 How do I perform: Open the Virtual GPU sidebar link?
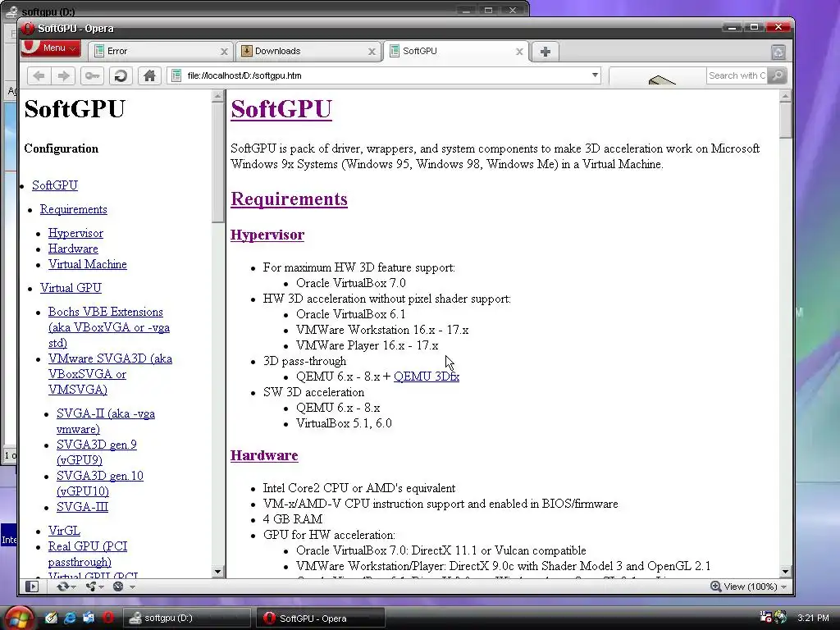click(x=71, y=288)
